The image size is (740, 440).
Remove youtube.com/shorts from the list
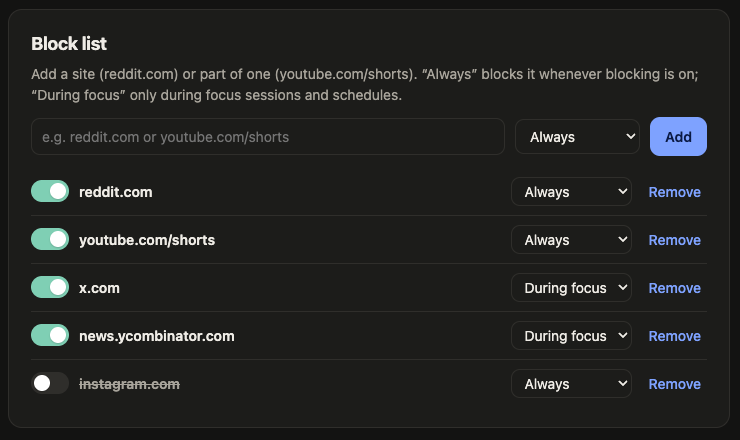(674, 240)
